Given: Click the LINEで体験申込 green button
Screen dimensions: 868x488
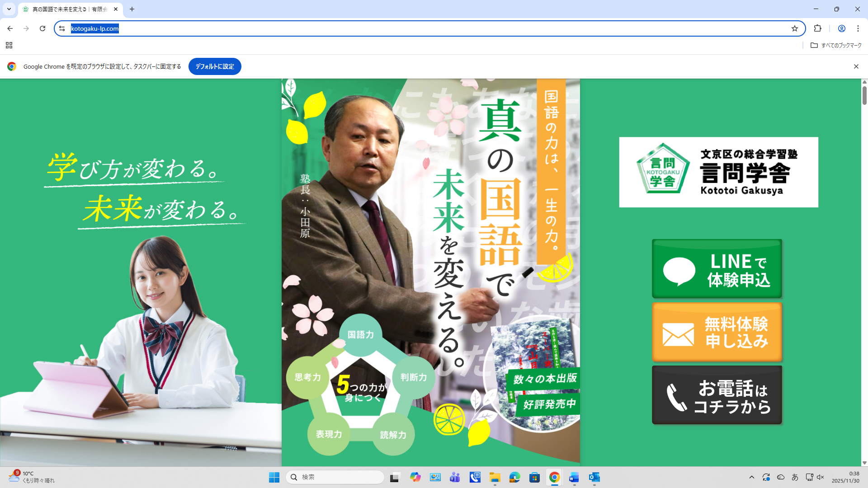Looking at the screenshot, I should [x=717, y=269].
